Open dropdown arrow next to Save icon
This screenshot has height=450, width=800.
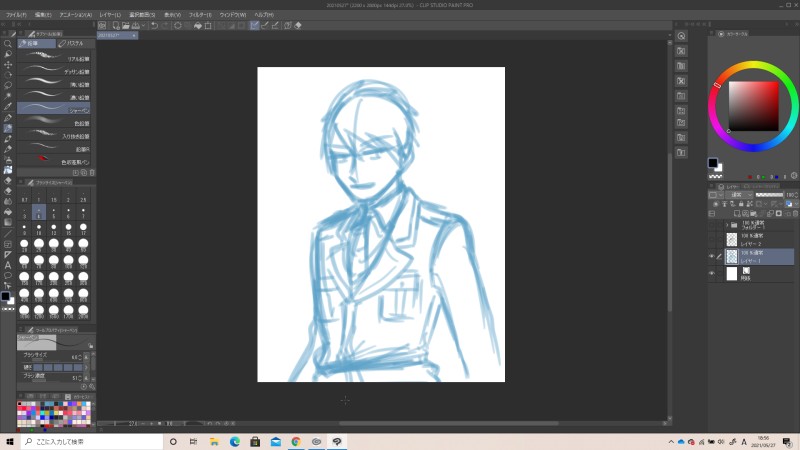[143, 26]
